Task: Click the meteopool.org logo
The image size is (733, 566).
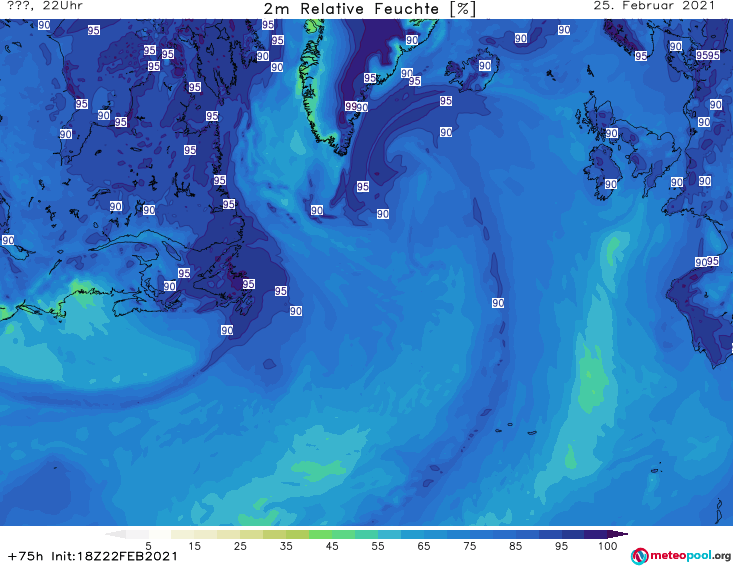Action: (681, 556)
